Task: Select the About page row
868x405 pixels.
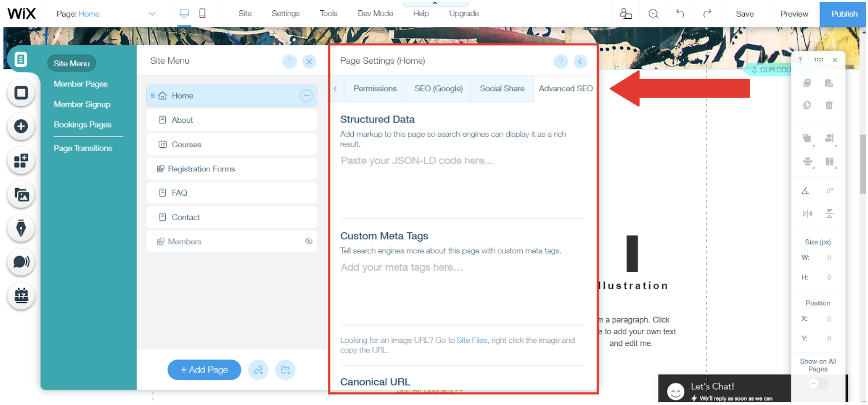Action: pos(232,120)
